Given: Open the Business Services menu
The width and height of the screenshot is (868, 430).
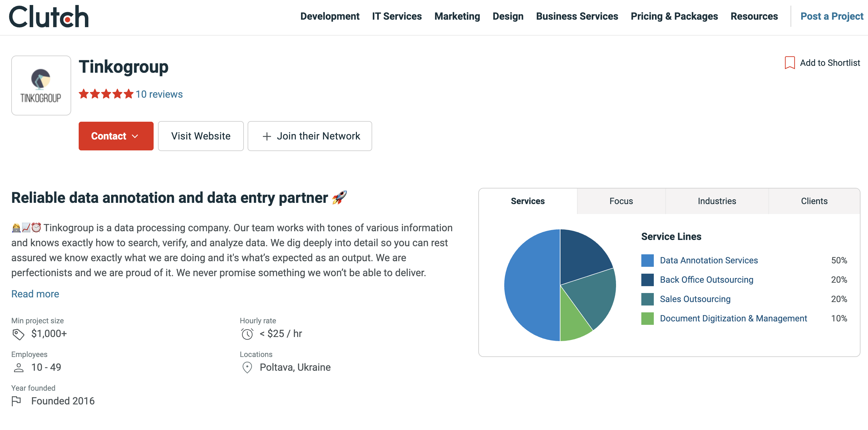Looking at the screenshot, I should tap(577, 16).
